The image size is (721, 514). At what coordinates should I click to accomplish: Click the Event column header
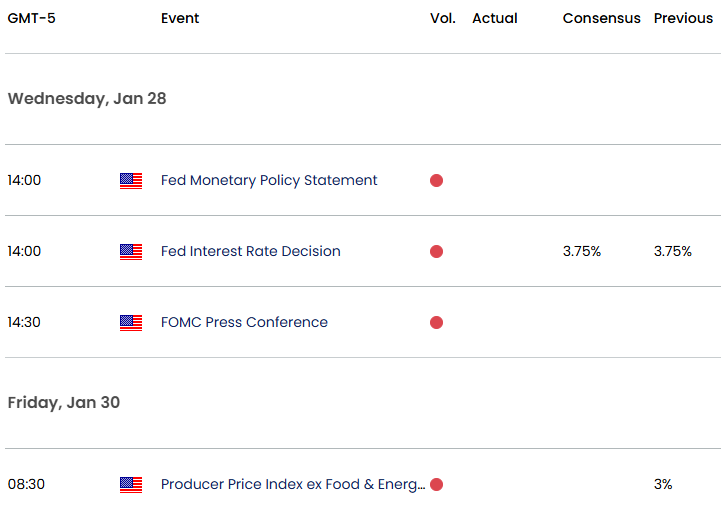pos(180,19)
